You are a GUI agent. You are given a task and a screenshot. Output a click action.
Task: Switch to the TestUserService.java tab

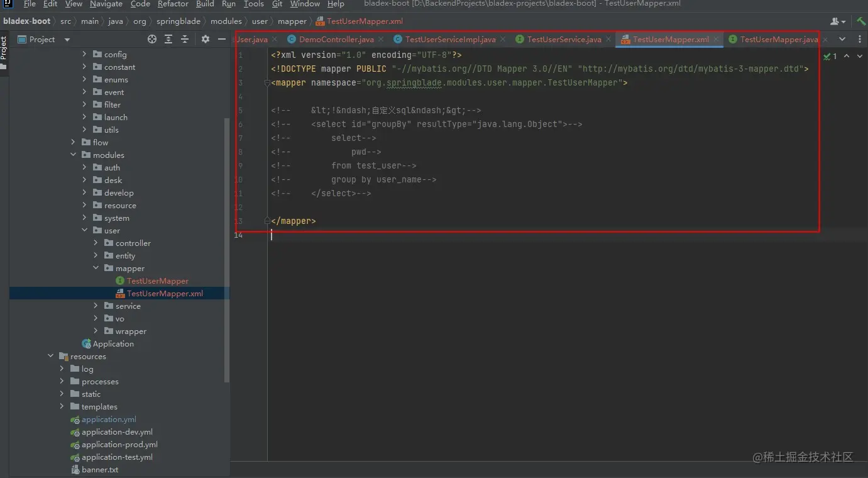[x=564, y=39]
